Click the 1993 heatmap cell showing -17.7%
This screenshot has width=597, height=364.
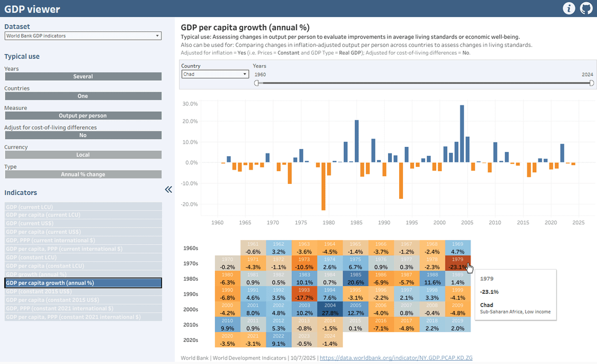304,293
